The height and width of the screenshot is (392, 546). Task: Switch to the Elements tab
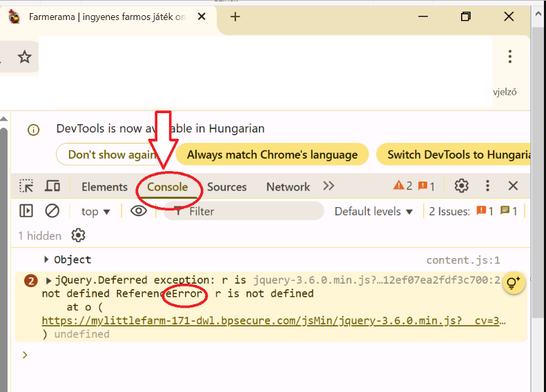point(104,187)
